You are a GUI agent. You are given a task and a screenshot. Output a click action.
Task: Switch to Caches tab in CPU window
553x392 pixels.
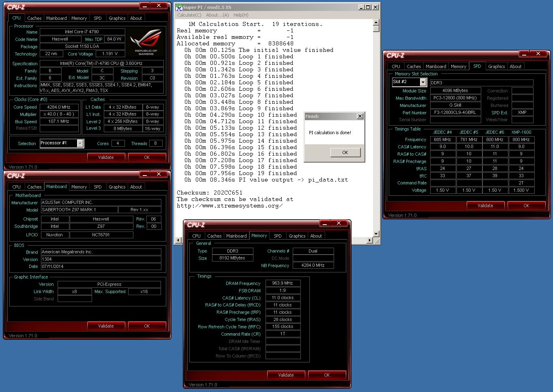click(x=34, y=18)
